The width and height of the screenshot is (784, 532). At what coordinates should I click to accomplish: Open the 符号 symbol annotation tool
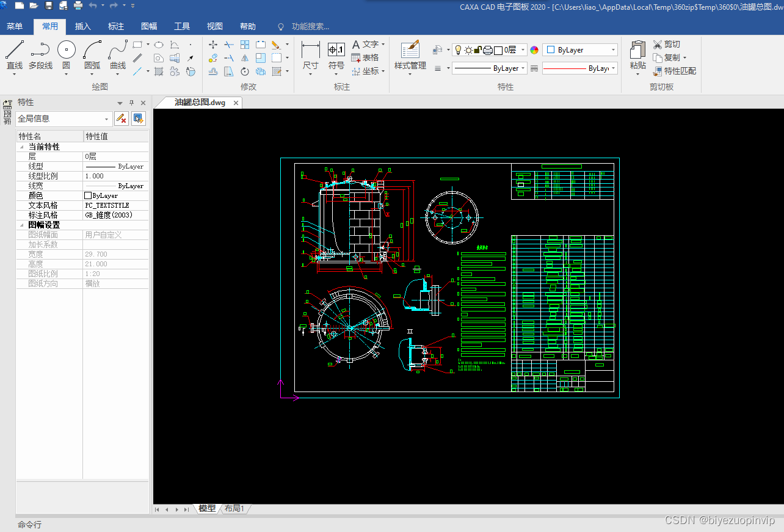tap(336, 55)
